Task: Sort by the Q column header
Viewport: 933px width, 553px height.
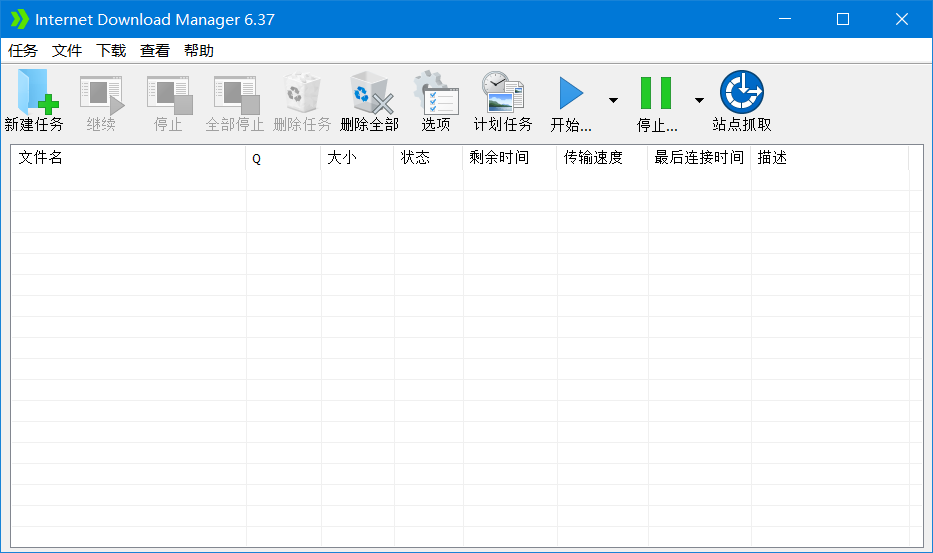Action: (x=283, y=158)
